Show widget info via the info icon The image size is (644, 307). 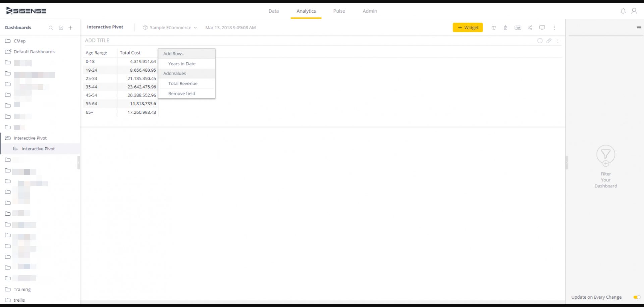(540, 41)
